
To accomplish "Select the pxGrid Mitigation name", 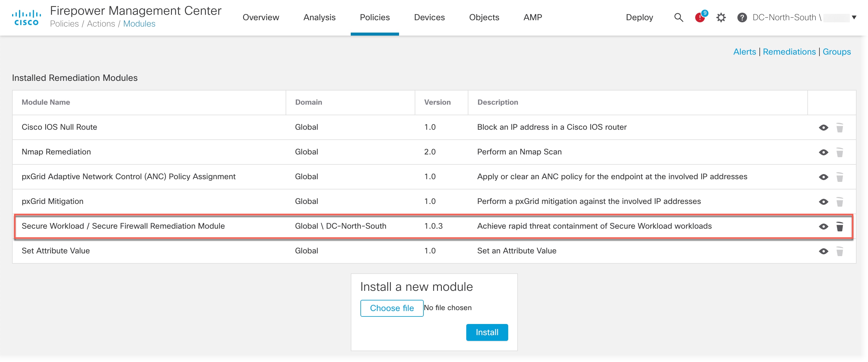I will click(52, 201).
